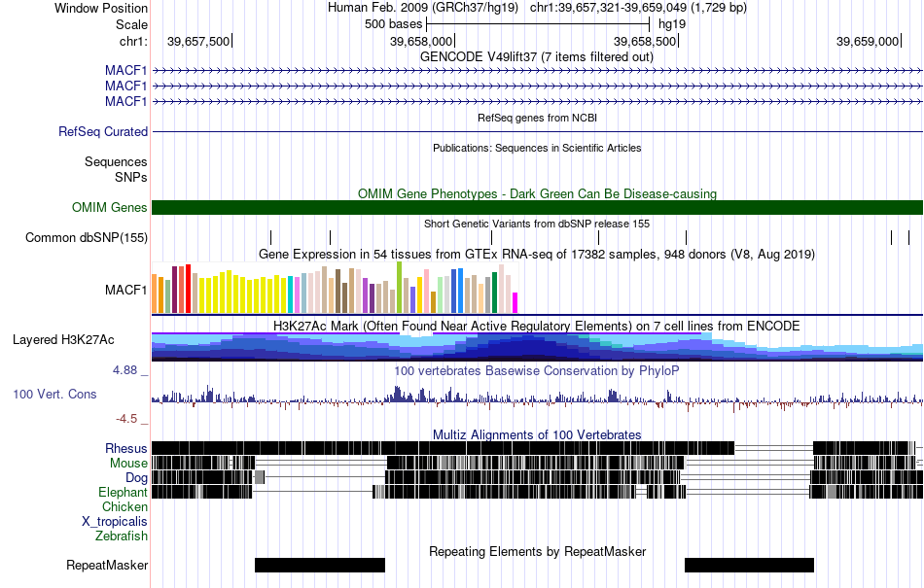Click the RefSeq Curated track label

click(x=103, y=132)
